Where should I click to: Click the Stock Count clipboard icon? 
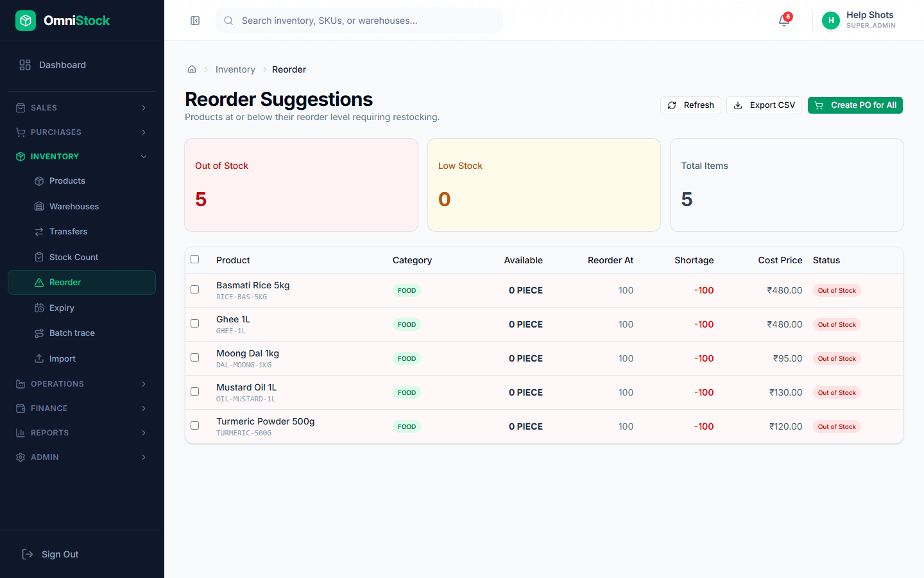pos(39,257)
